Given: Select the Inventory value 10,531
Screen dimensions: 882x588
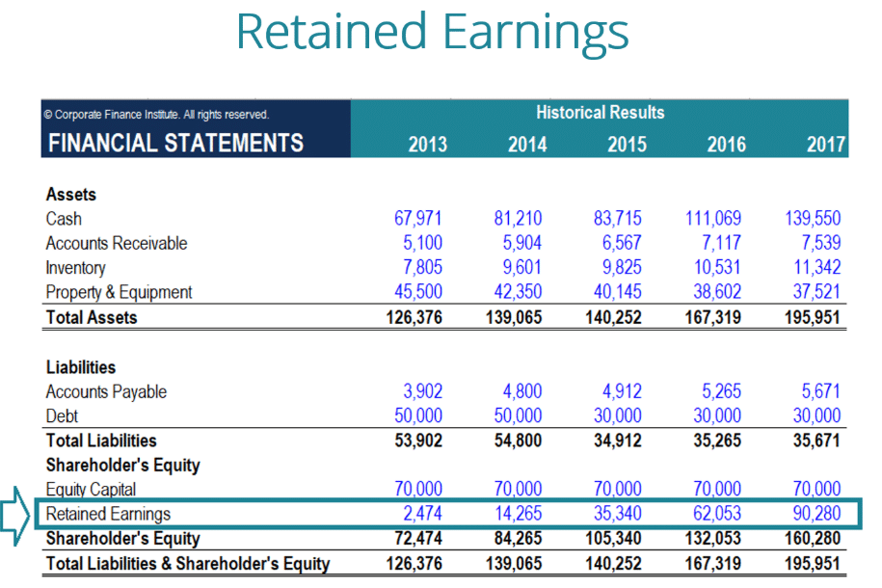Looking at the screenshot, I should tap(717, 267).
